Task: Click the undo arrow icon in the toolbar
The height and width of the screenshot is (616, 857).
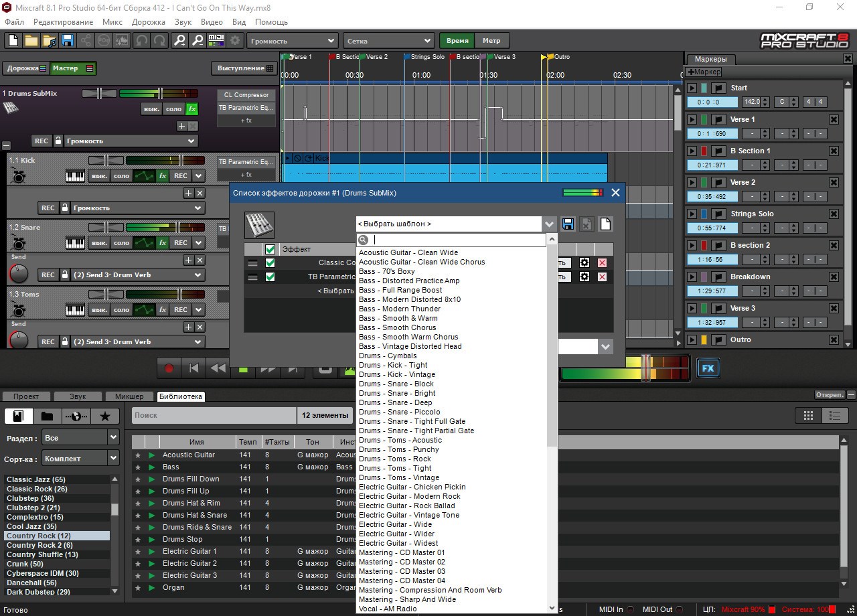Action: pyautogui.click(x=141, y=40)
